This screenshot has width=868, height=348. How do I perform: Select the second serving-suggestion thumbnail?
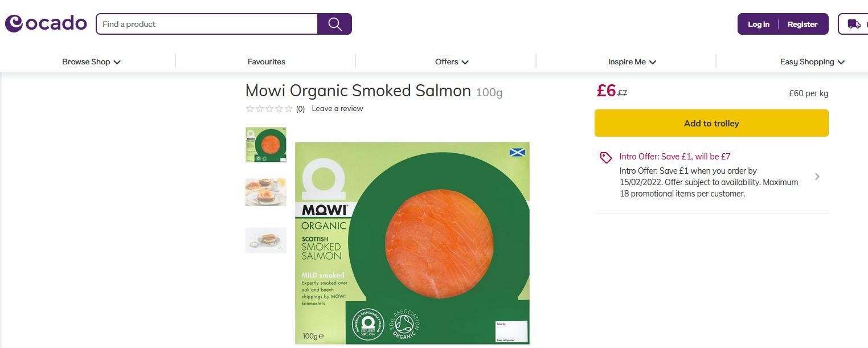pyautogui.click(x=266, y=192)
